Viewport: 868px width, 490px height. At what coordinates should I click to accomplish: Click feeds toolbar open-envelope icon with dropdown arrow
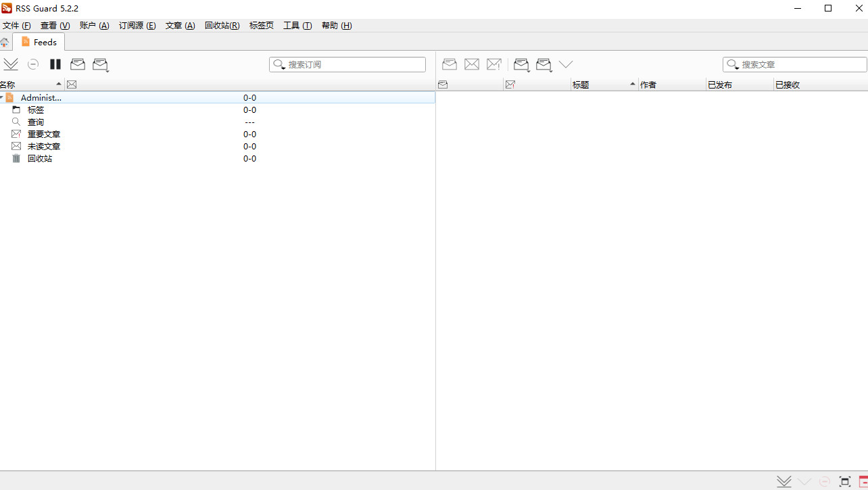[x=101, y=64]
